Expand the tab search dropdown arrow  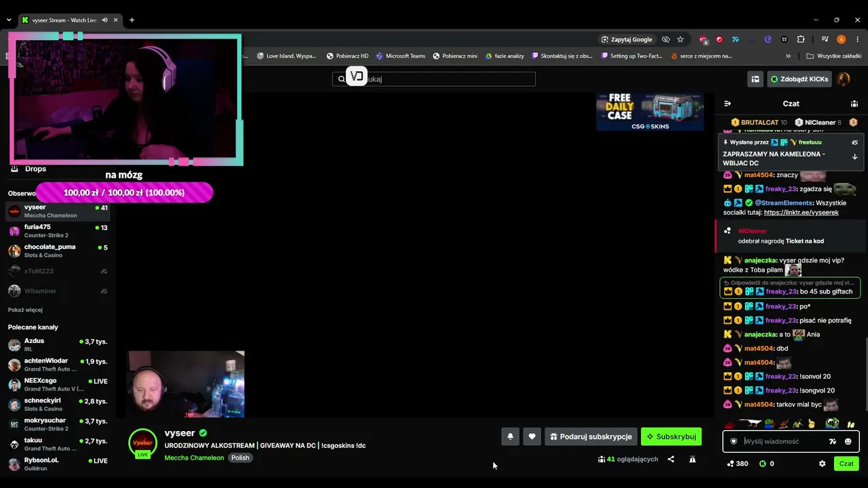tap(9, 20)
